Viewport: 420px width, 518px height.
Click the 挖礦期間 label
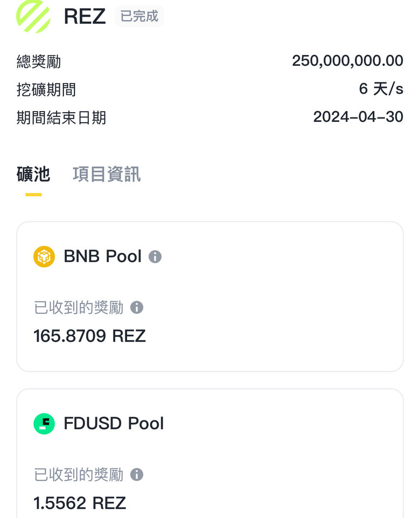point(46,89)
